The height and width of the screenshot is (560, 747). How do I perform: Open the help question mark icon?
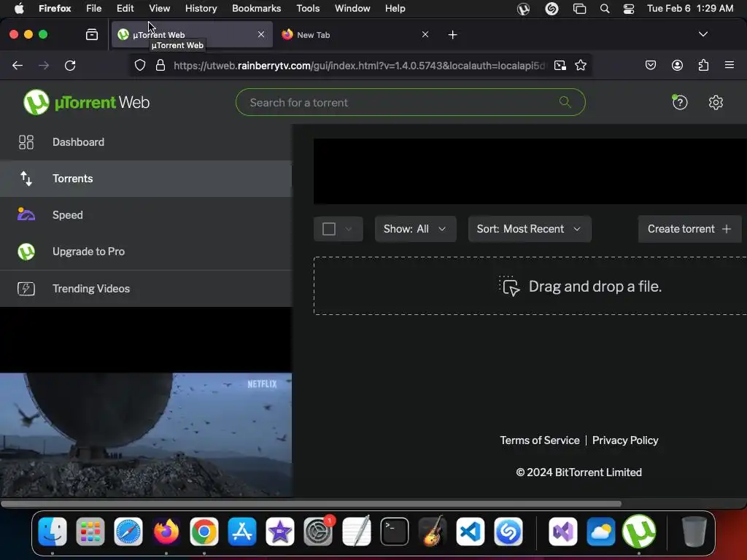[x=680, y=102]
